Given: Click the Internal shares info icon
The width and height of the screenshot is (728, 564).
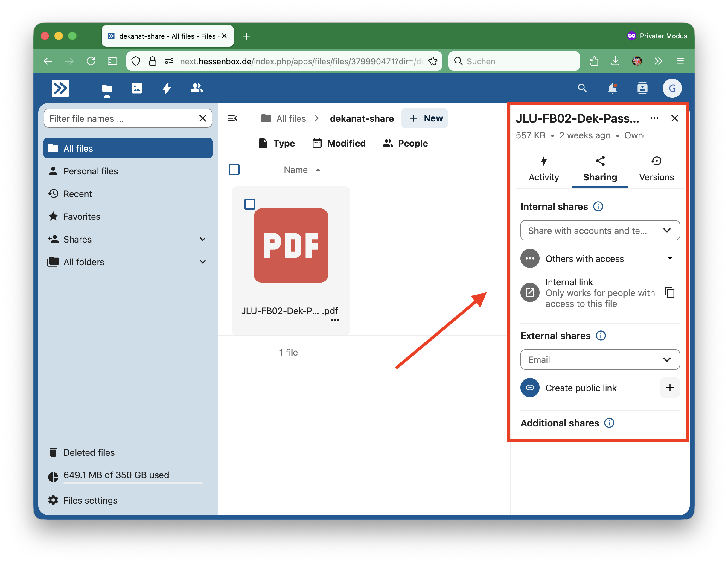Looking at the screenshot, I should click(x=598, y=207).
